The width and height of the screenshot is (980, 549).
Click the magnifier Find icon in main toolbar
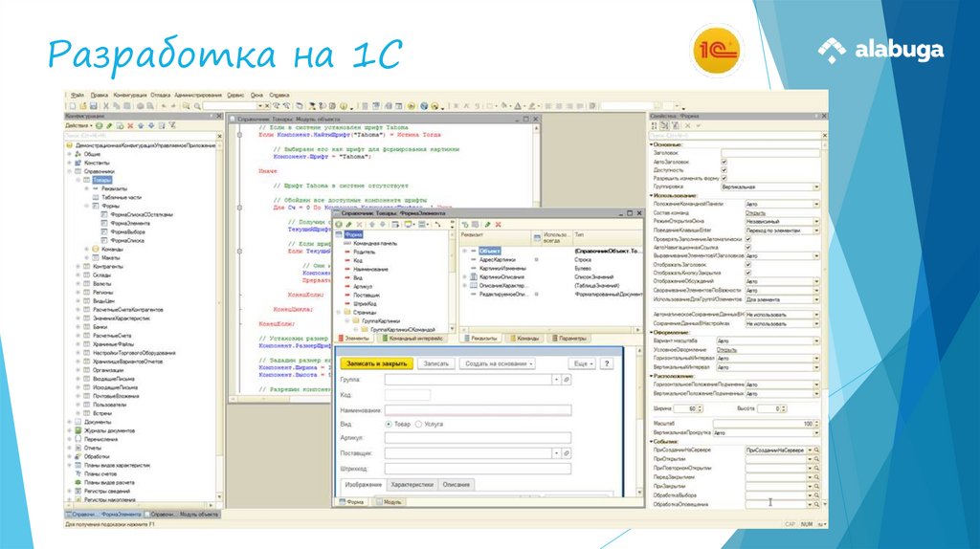[197, 106]
